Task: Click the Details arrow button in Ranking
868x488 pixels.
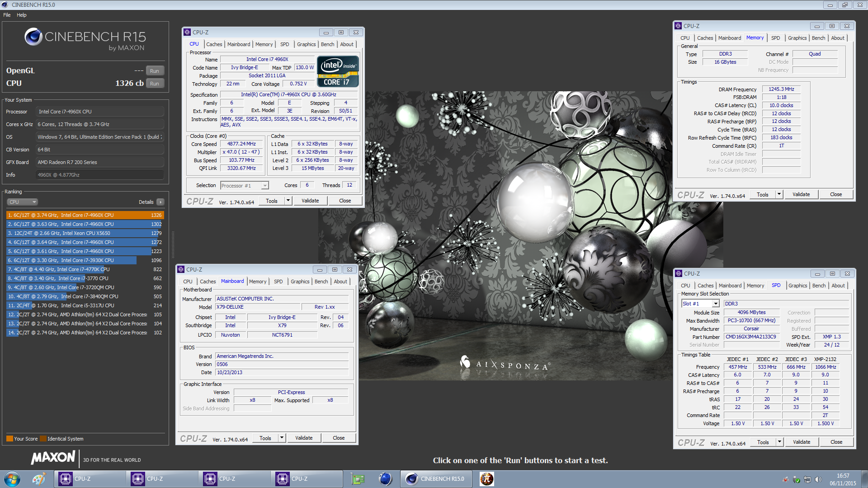Action: point(160,202)
